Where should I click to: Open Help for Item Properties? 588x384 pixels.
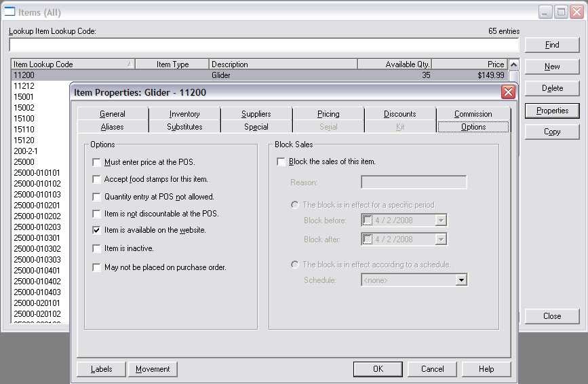click(x=486, y=369)
